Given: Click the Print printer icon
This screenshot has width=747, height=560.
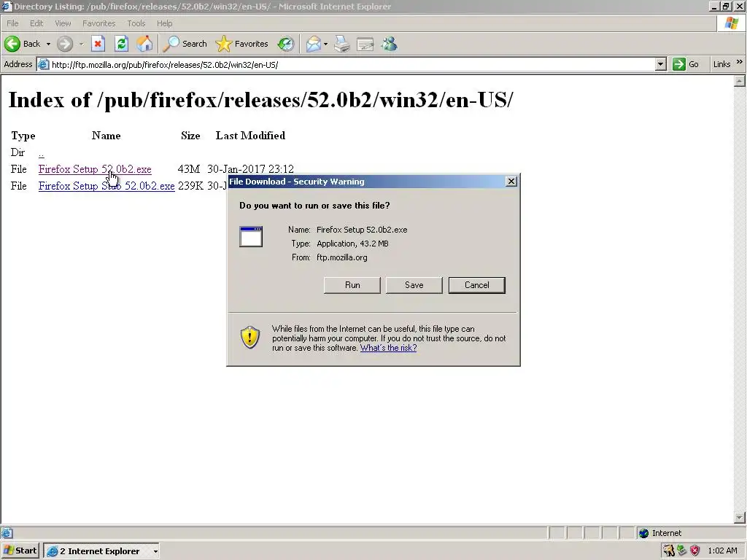Looking at the screenshot, I should pos(342,44).
